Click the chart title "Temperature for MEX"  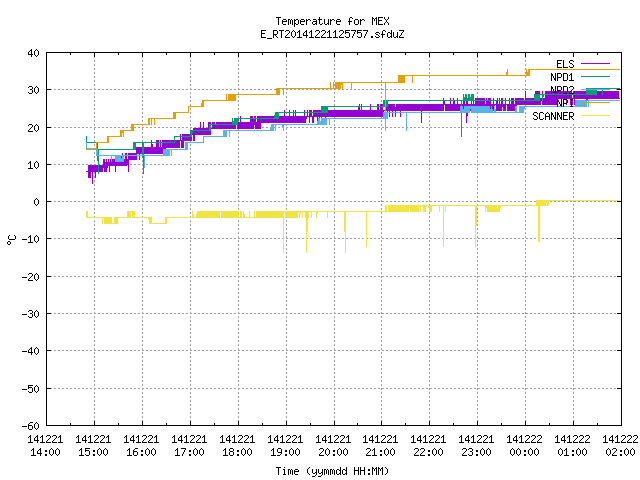coord(332,21)
